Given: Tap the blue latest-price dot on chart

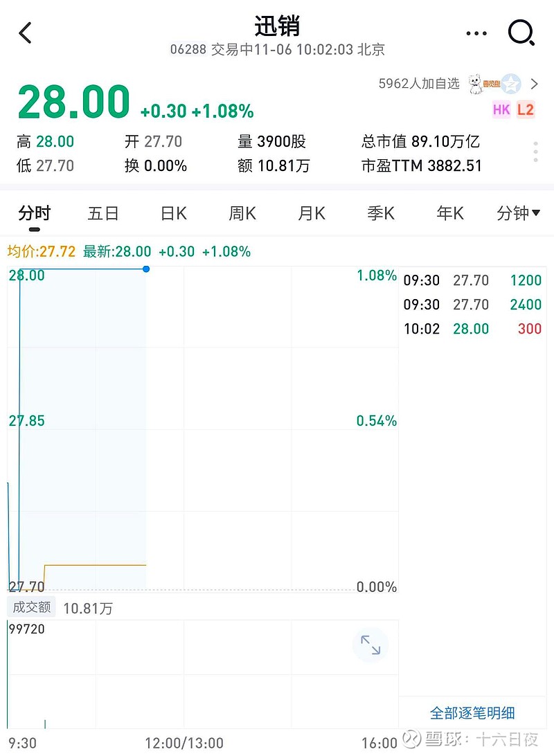Looking at the screenshot, I should click(x=146, y=269).
